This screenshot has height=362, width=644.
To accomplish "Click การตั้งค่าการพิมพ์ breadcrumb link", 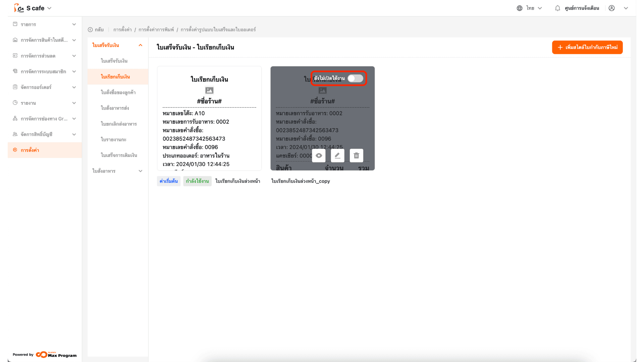I will point(156,29).
